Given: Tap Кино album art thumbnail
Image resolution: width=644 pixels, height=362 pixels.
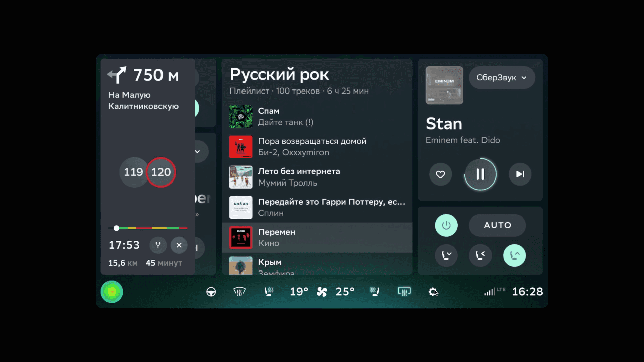Looking at the screenshot, I should click(241, 237).
